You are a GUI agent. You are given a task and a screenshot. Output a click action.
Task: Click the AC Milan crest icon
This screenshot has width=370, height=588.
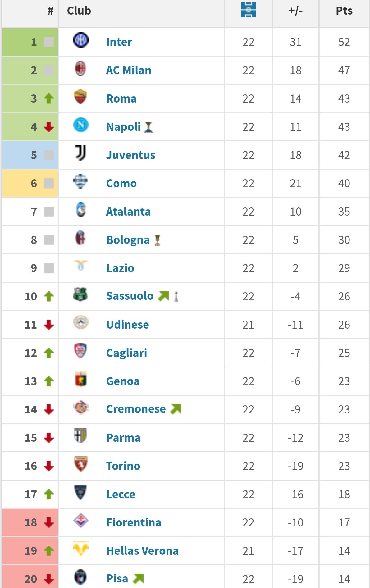(x=81, y=69)
